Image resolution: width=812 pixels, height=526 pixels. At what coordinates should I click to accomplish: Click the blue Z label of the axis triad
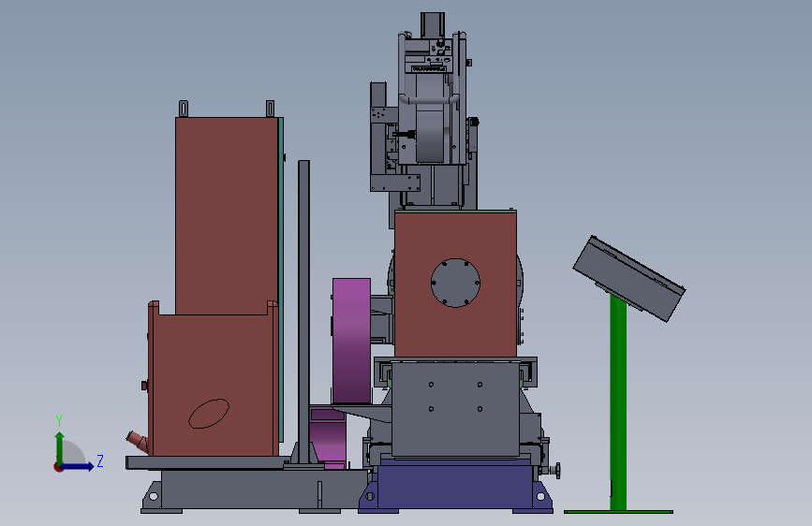[x=100, y=460]
